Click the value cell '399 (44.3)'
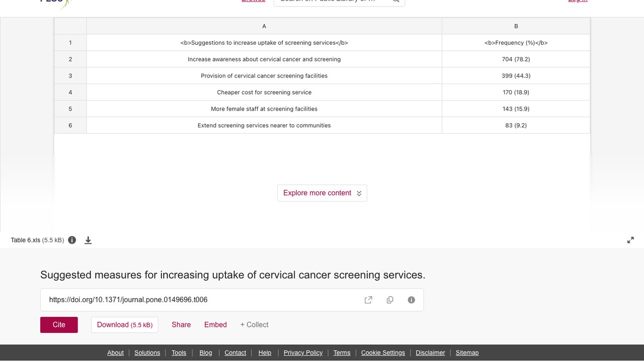 click(516, 76)
